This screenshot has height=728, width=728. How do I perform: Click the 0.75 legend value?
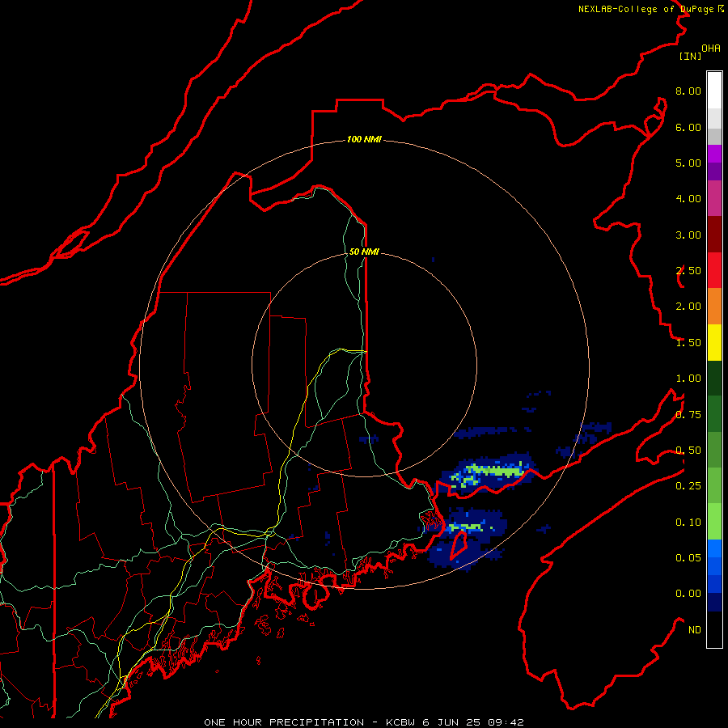click(x=688, y=415)
